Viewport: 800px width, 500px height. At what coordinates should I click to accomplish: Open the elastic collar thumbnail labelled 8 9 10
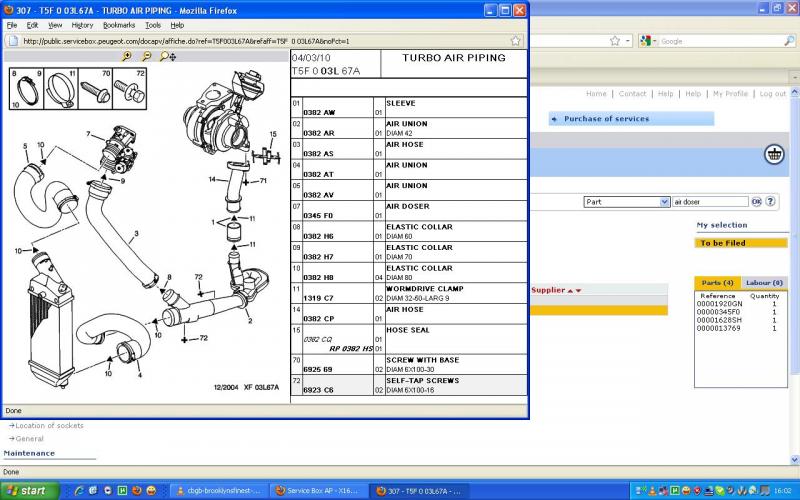(27, 89)
